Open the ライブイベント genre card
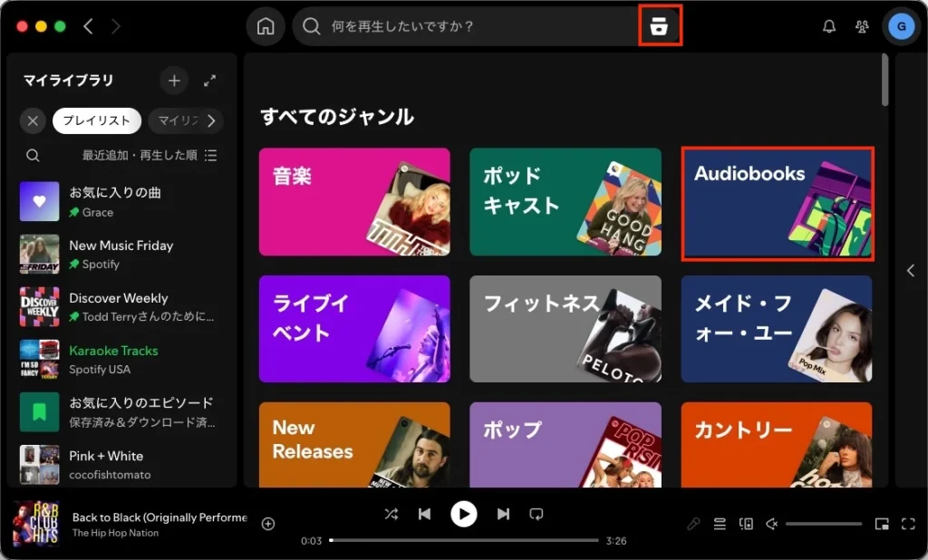Image resolution: width=928 pixels, height=560 pixels. tap(354, 329)
